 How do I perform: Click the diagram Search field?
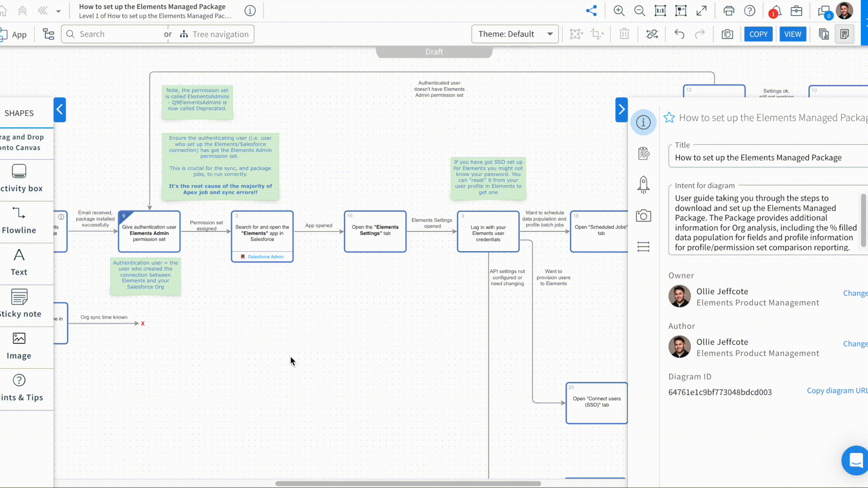(118, 34)
